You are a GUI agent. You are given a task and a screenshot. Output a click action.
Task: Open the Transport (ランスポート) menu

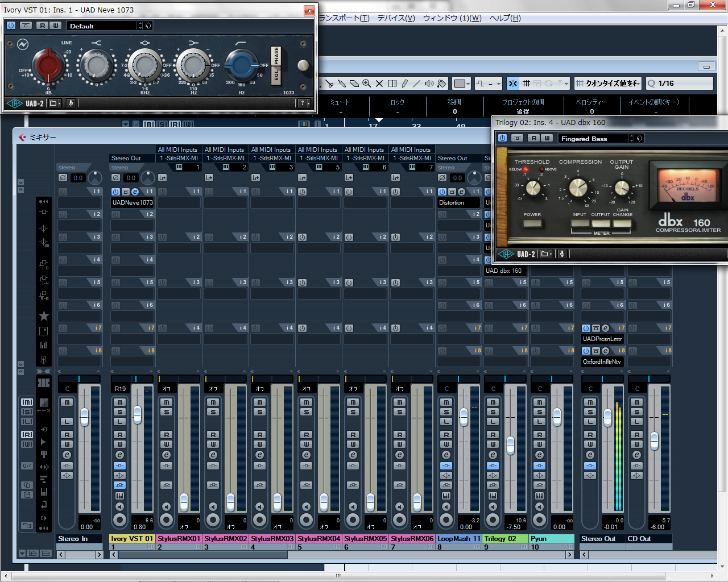(x=345, y=18)
